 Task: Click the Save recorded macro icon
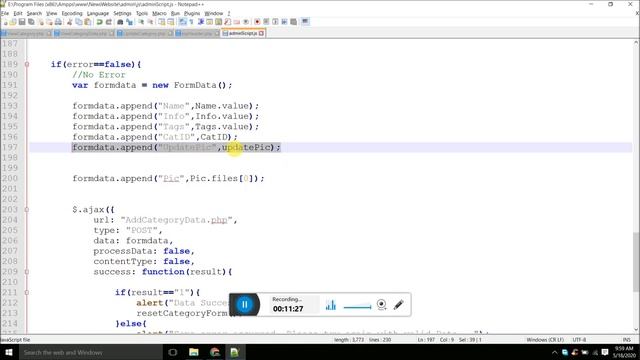tap(293, 22)
